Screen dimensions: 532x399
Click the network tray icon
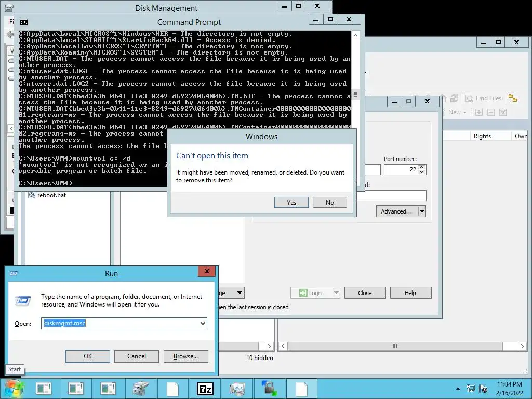click(470, 389)
